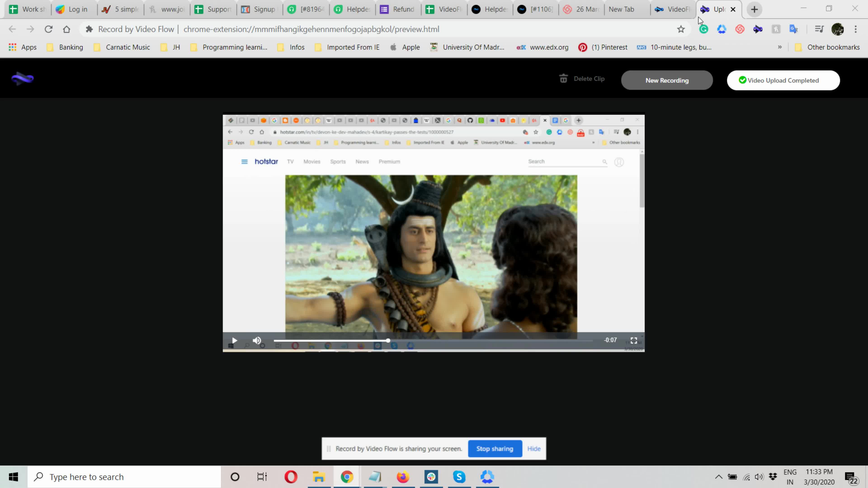Click the video progress slider handle

coord(388,340)
